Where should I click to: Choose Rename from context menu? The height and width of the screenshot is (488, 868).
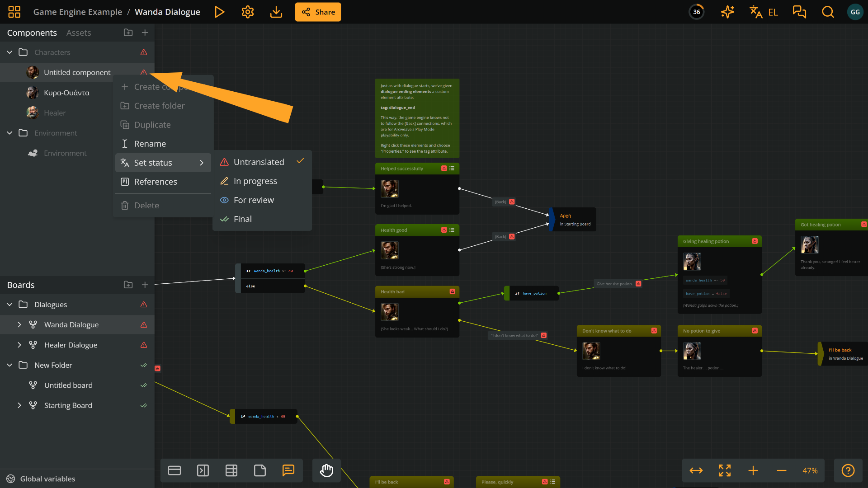click(x=150, y=144)
